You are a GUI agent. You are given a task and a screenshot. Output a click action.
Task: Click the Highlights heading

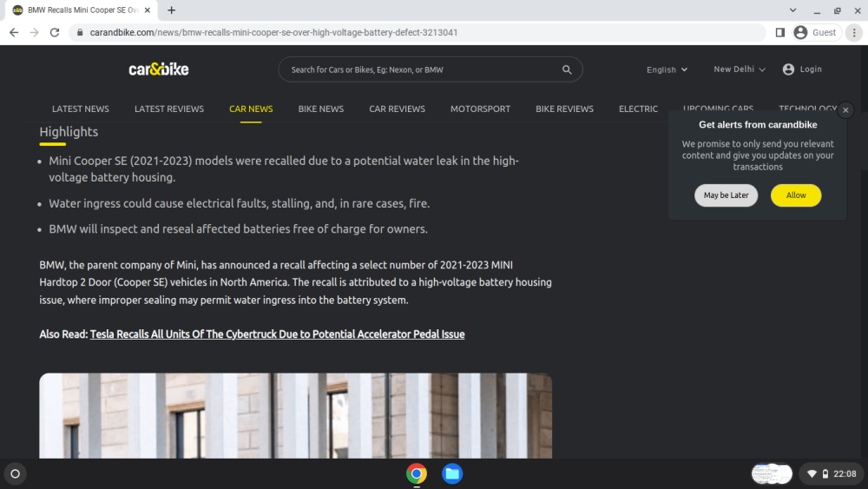click(69, 132)
